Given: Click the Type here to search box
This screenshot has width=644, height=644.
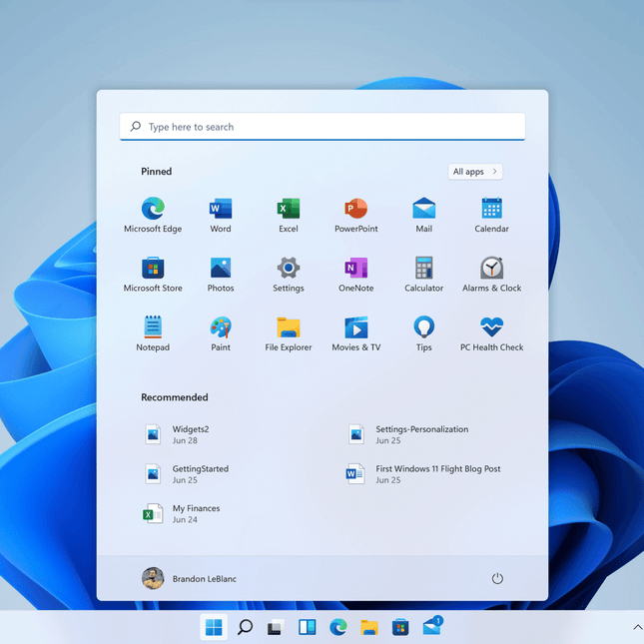Looking at the screenshot, I should click(x=322, y=127).
